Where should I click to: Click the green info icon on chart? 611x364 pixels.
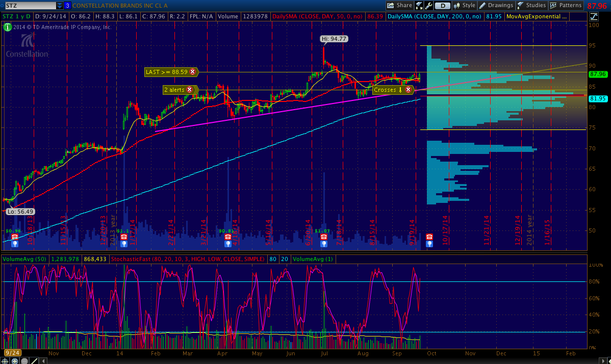[7, 27]
